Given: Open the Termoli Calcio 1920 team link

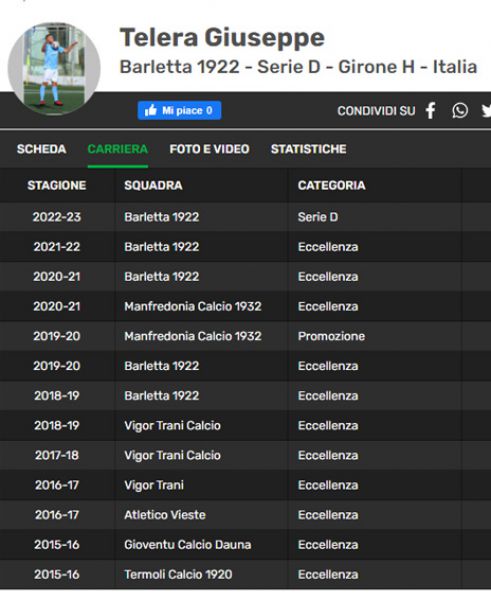Looking at the screenshot, I should coord(178,574).
